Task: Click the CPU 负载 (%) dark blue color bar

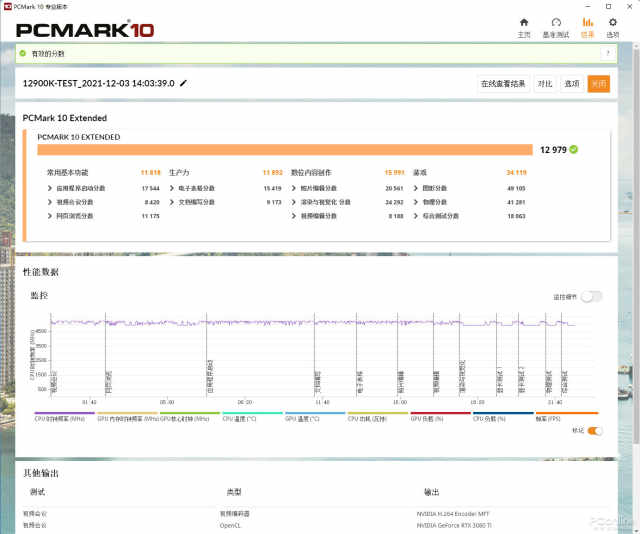Action: click(x=503, y=413)
